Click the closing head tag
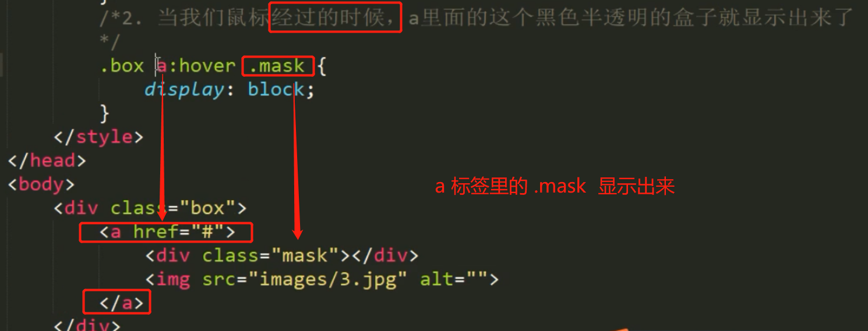This screenshot has height=331, width=868. (x=47, y=161)
